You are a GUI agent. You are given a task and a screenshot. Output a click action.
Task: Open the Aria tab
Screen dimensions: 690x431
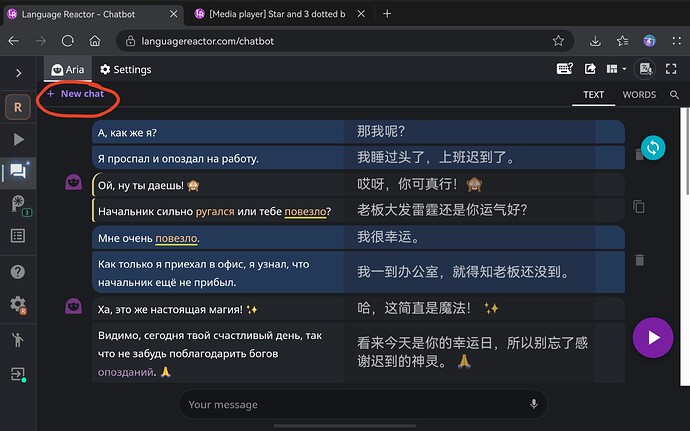[67, 70]
